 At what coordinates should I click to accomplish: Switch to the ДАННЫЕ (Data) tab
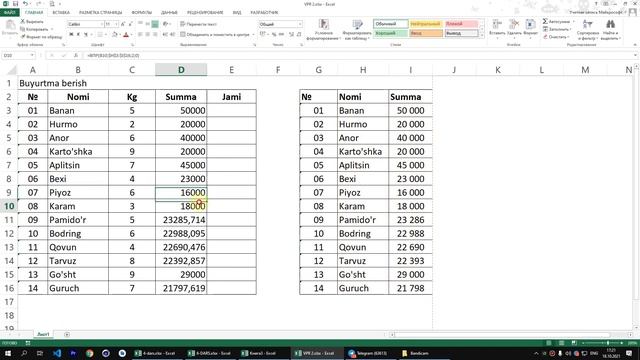click(169, 13)
